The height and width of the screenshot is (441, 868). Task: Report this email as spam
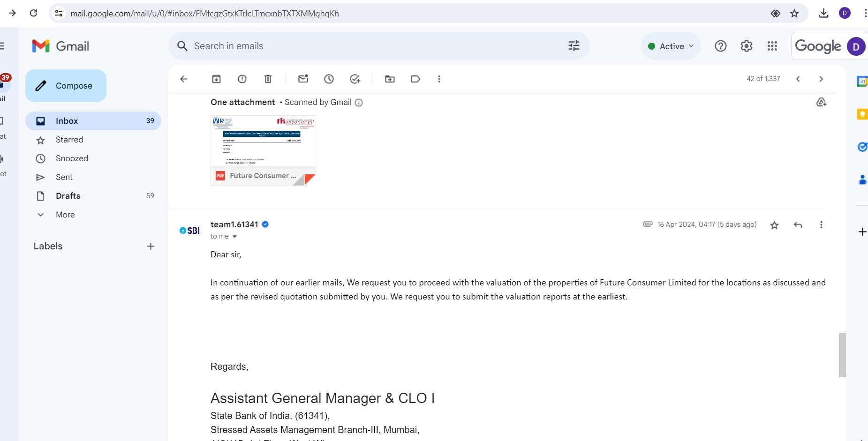(242, 79)
